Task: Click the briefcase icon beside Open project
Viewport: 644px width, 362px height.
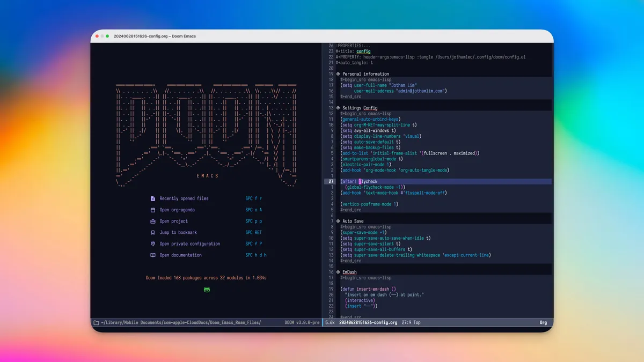Action: [x=153, y=221]
